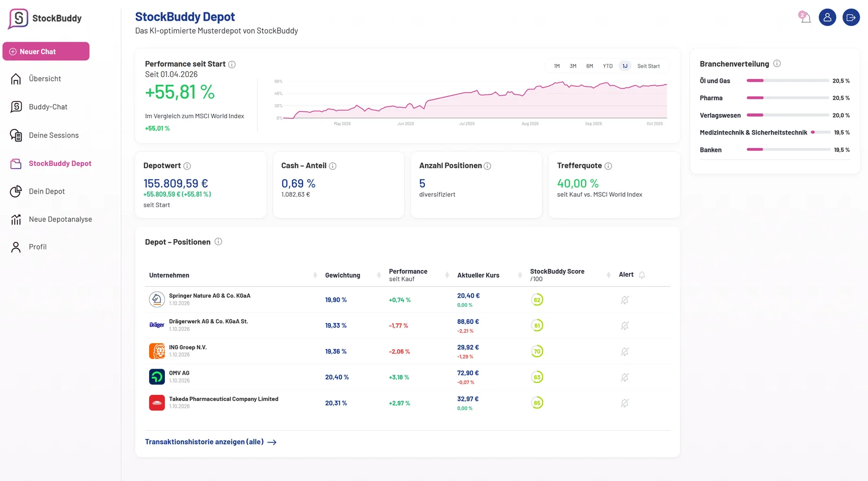Viewport: 868px width, 481px height.
Task: Open Deine Sessions in the sidebar
Action: [54, 135]
